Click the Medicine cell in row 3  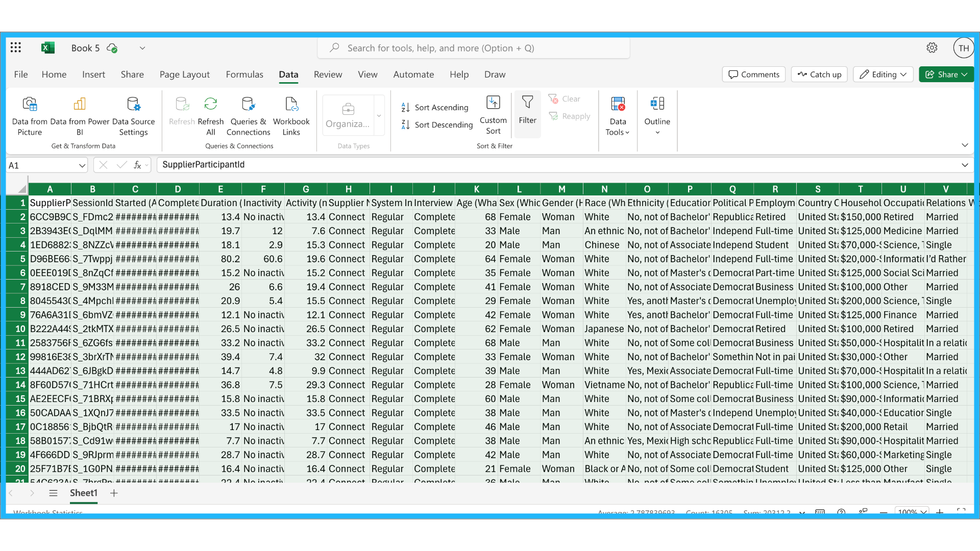pos(903,231)
